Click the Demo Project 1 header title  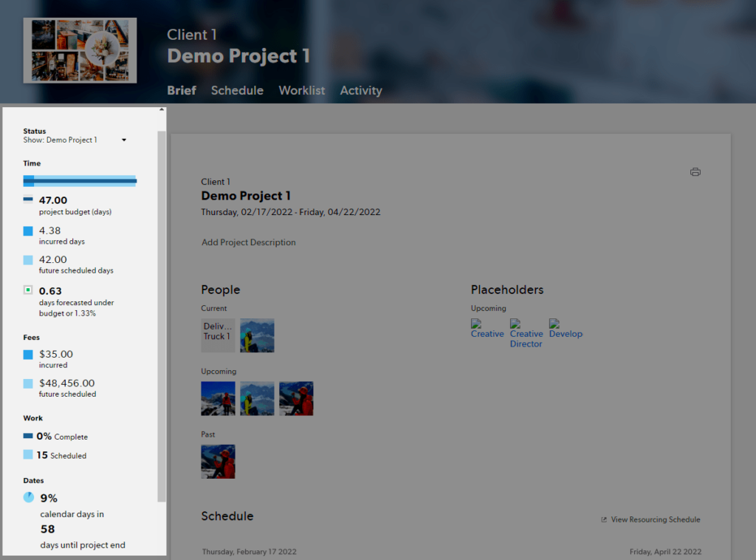point(238,56)
